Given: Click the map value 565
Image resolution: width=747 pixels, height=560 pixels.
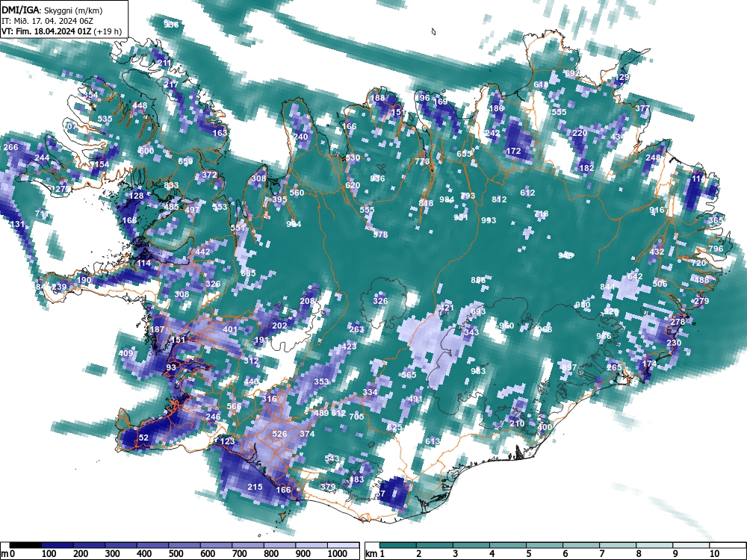Looking at the screenshot, I should (x=409, y=375).
